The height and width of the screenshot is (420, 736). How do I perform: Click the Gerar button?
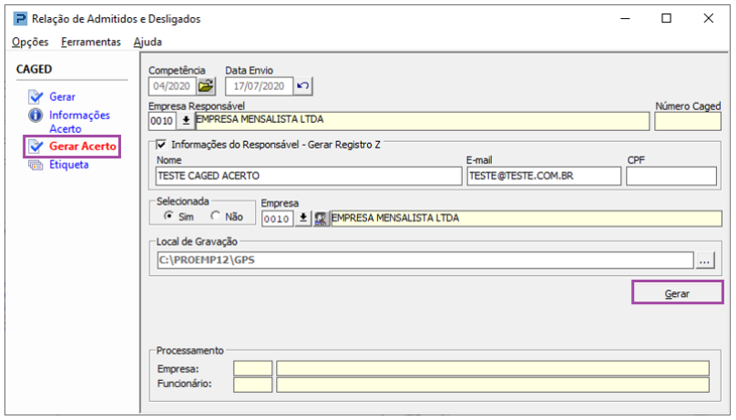(x=677, y=293)
